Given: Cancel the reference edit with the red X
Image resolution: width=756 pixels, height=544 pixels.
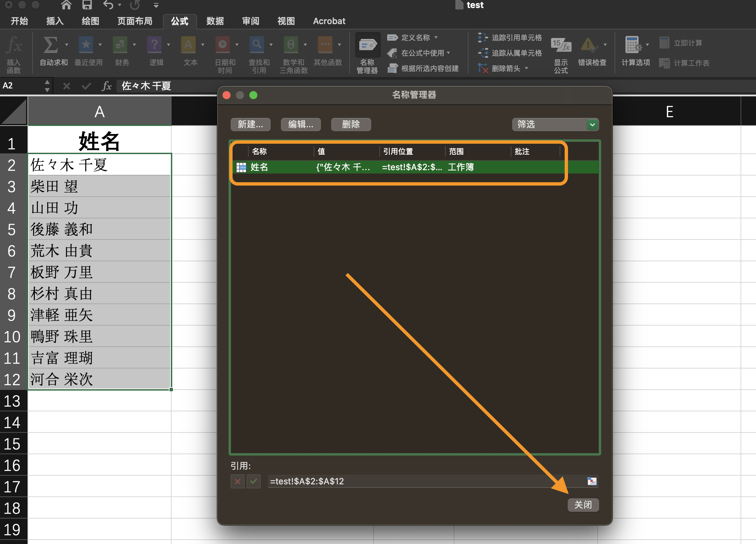Looking at the screenshot, I should coord(237,481).
